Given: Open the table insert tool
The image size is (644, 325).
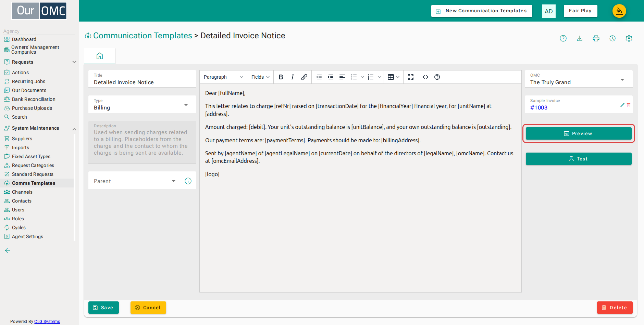Looking at the screenshot, I should [x=391, y=77].
